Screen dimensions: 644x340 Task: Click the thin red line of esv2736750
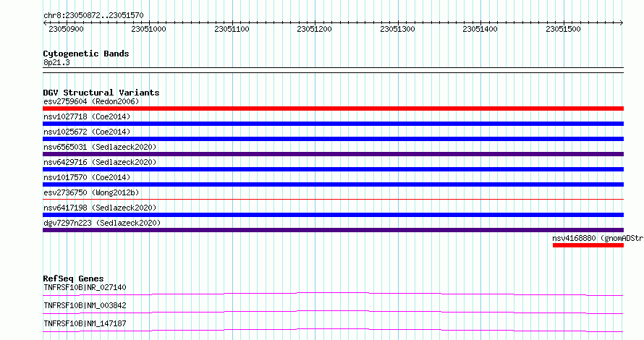tap(333, 200)
